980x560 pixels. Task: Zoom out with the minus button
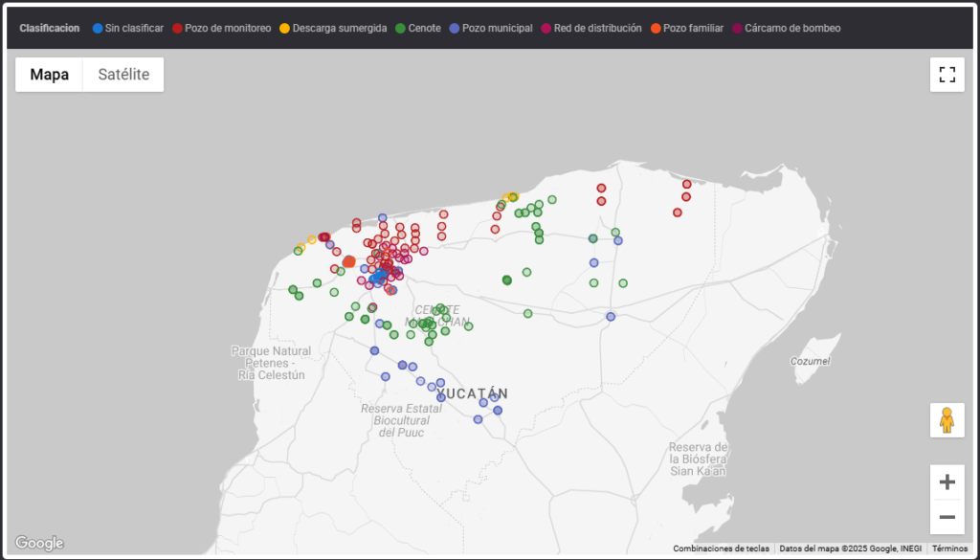click(947, 518)
